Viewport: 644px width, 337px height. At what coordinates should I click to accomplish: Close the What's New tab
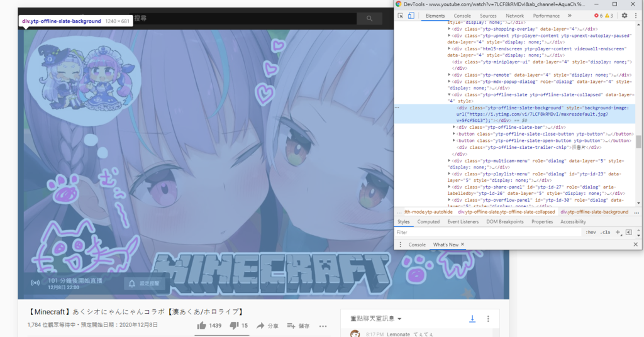coord(462,244)
